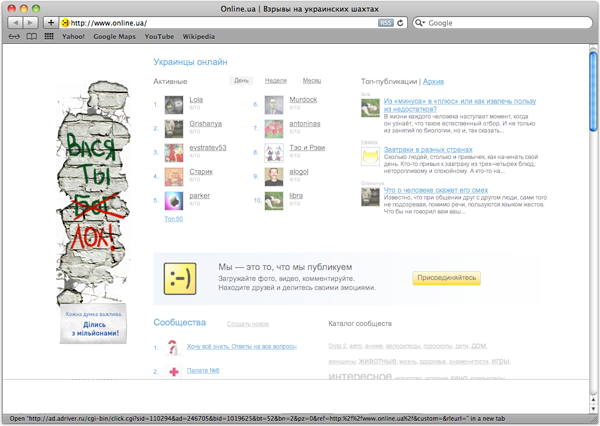Image resolution: width=600 pixels, height=426 pixels.
Task: Reload page with the refresh icon
Action: coord(400,22)
